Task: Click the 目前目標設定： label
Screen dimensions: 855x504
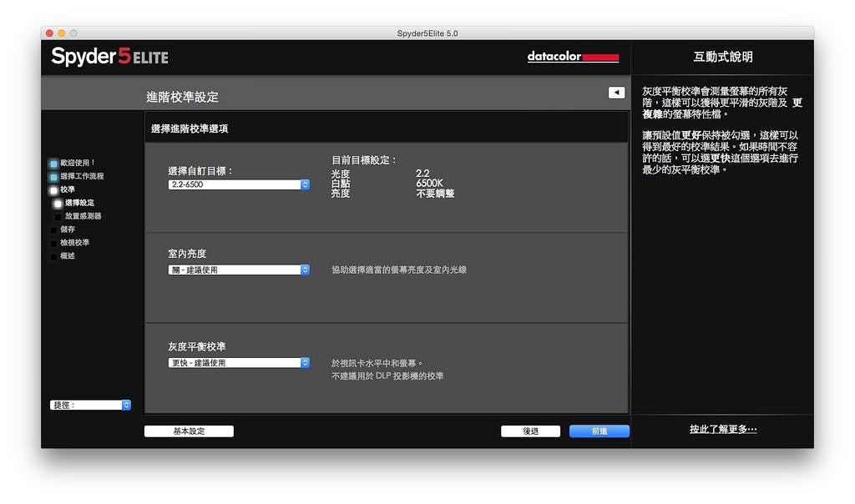Action: tap(364, 160)
